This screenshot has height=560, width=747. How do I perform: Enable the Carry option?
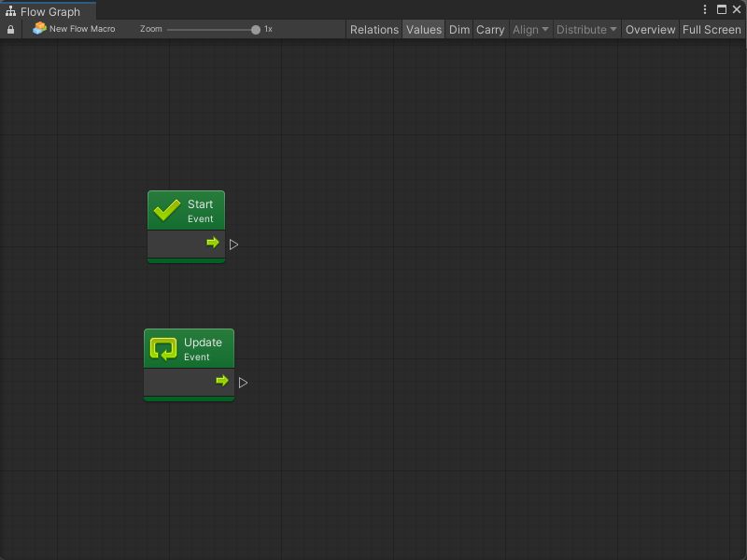click(x=490, y=30)
